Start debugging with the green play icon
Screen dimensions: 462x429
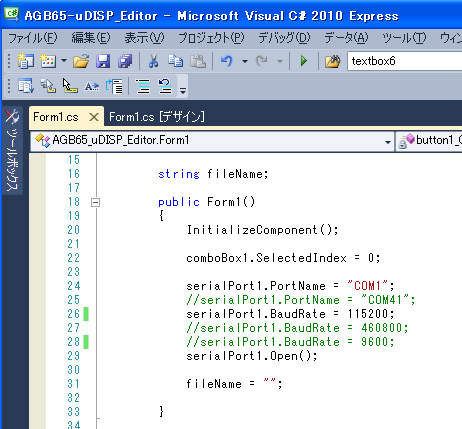304,61
